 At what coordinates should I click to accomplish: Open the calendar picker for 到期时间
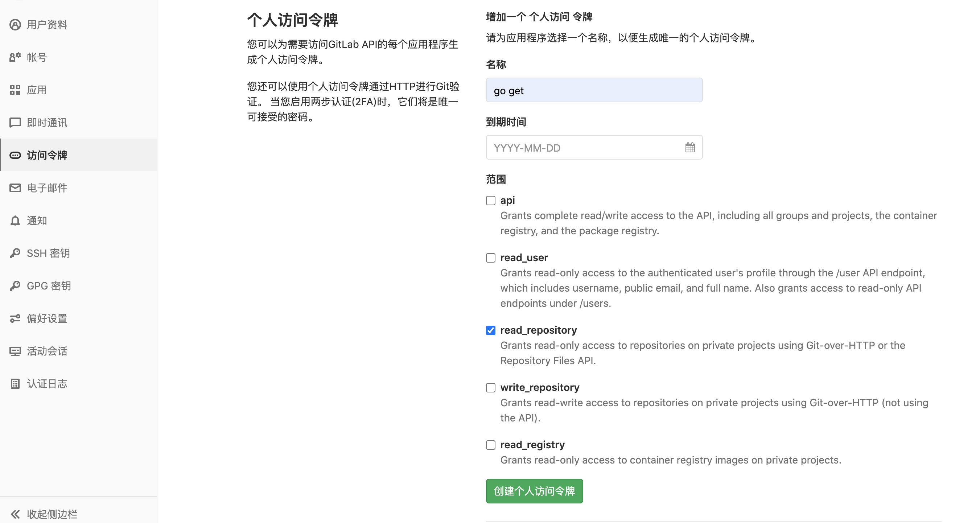(690, 148)
